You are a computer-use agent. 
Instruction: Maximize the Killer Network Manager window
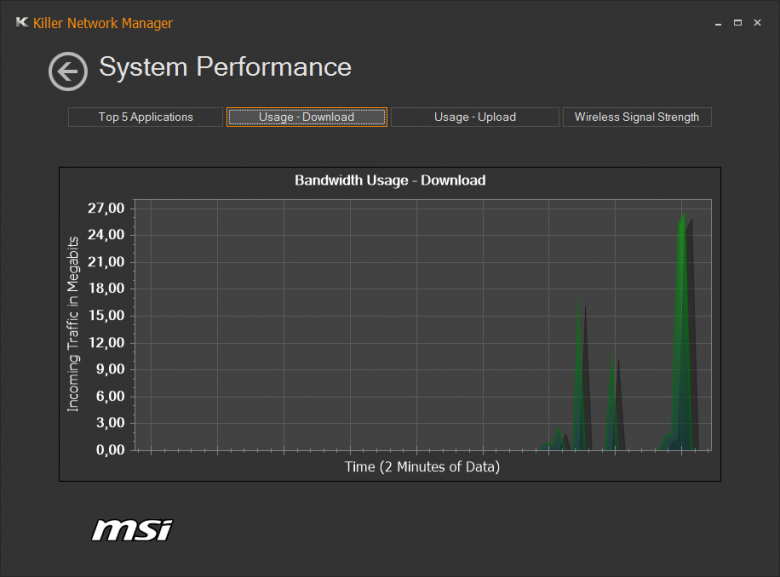pos(738,23)
